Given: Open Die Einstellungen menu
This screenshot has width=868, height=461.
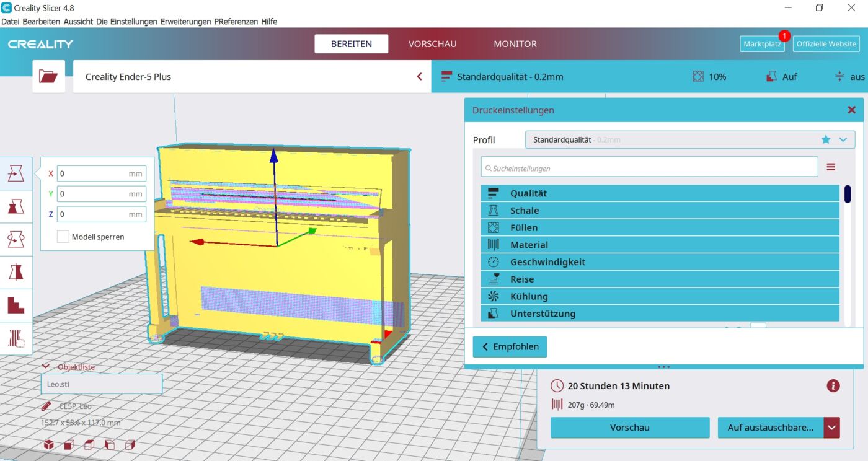Looking at the screenshot, I should point(126,21).
